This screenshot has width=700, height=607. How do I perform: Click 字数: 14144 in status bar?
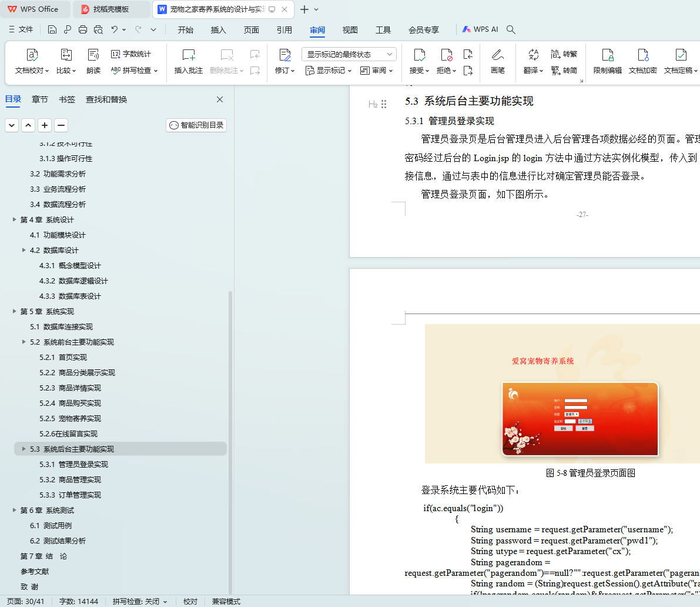tap(79, 602)
